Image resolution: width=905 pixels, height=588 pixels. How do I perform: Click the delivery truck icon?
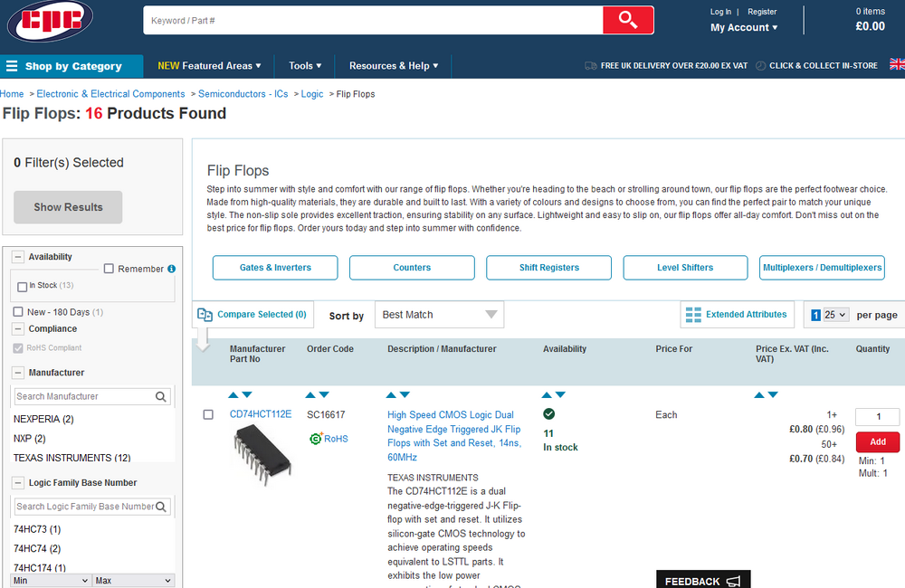coord(590,66)
